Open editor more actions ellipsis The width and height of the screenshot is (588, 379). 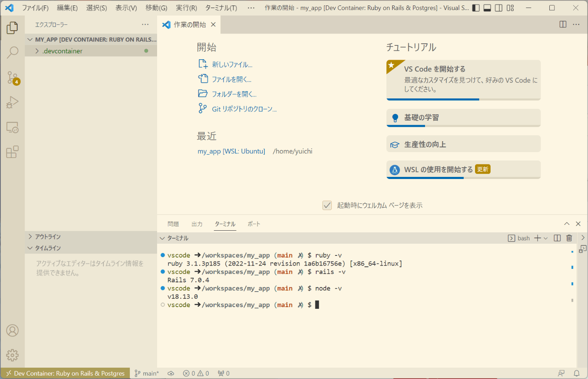pyautogui.click(x=576, y=24)
